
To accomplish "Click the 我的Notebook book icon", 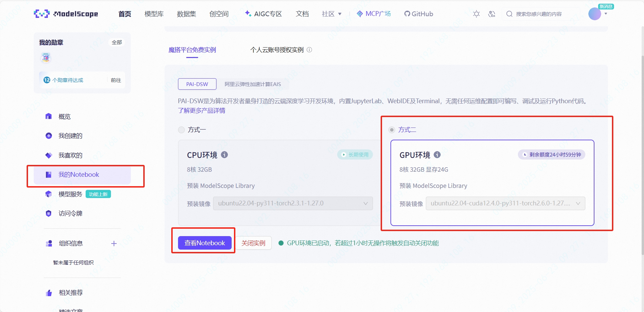I will pyautogui.click(x=49, y=175).
